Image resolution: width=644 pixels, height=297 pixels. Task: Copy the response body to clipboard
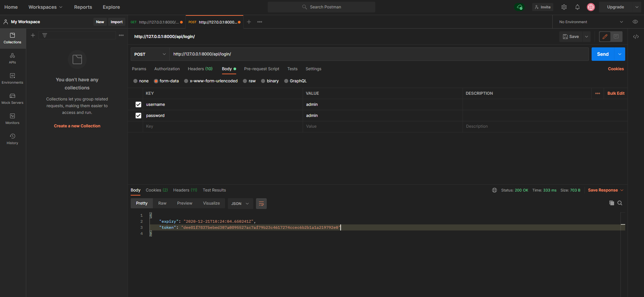(x=612, y=203)
